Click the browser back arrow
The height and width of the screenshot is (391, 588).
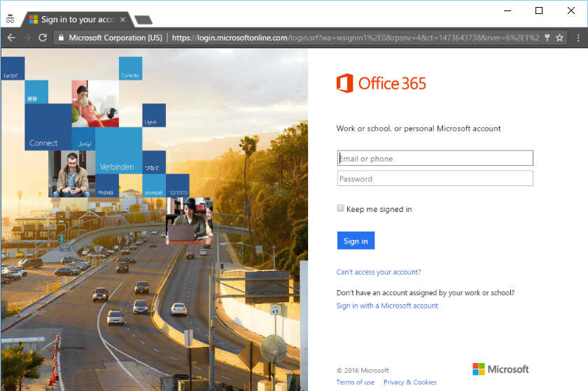click(12, 38)
